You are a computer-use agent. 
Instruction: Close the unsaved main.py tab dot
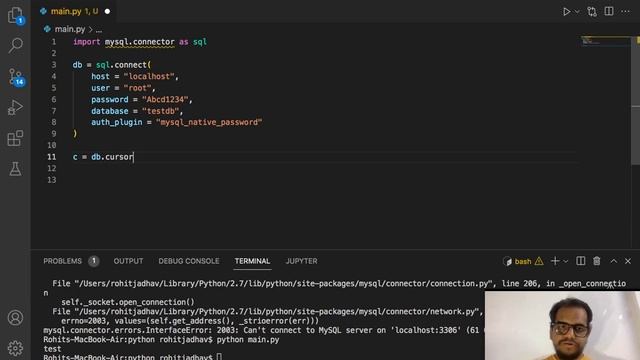pos(107,11)
